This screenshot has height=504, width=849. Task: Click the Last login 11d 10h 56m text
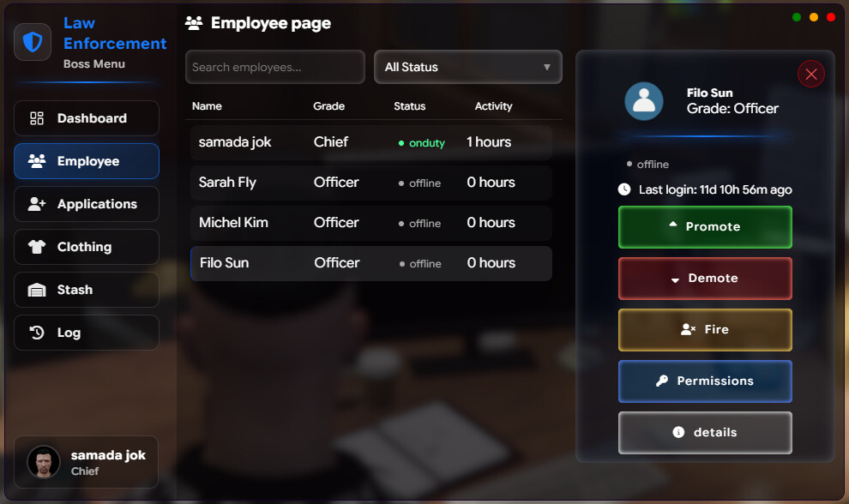pyautogui.click(x=715, y=189)
